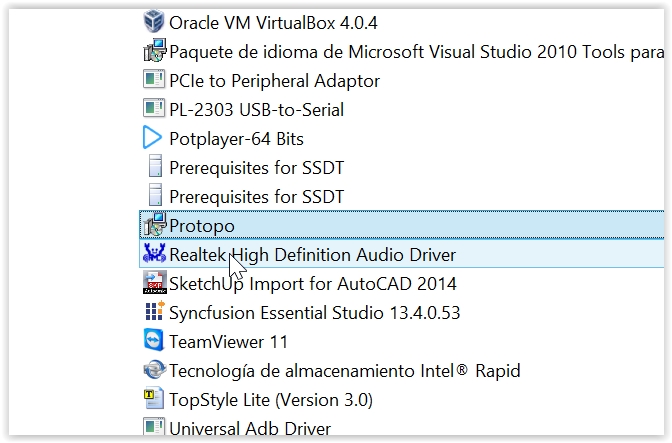Screen dimensions: 672x443
Task: Click the Oracle VM VirtualBox cube icon
Action: click(153, 21)
